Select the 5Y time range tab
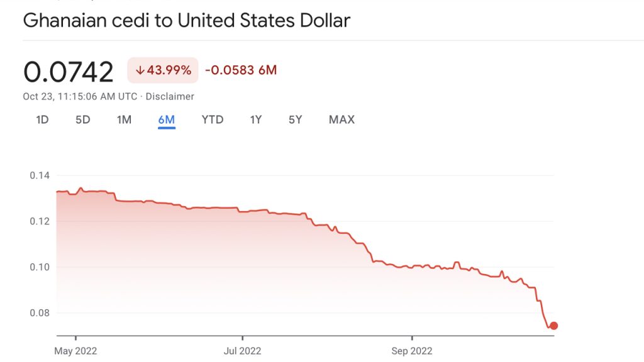 294,119
